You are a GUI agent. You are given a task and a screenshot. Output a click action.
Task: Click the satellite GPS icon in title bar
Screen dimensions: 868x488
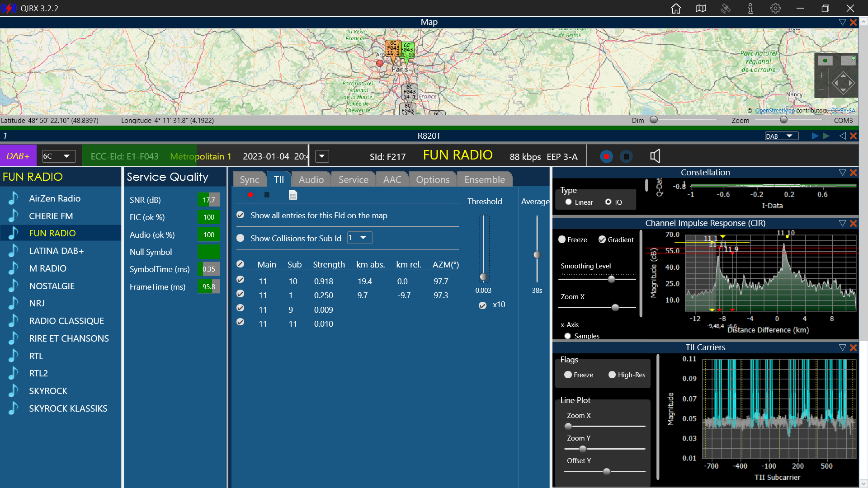[726, 9]
